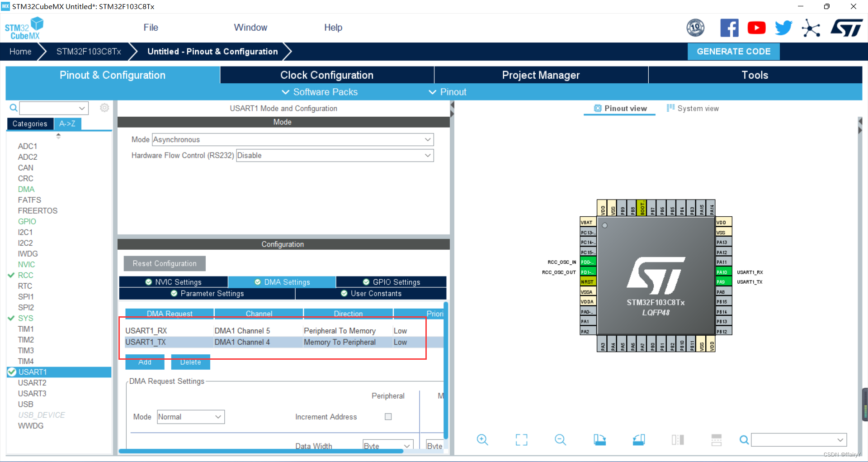Open the User Constants tab
This screenshot has width=868, height=462.
pos(371,293)
